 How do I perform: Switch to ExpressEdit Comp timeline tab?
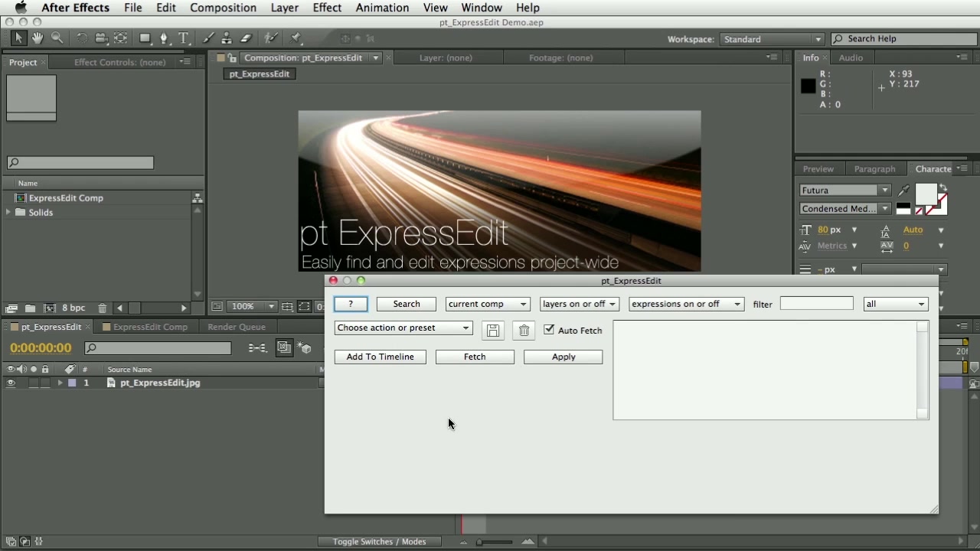click(150, 327)
